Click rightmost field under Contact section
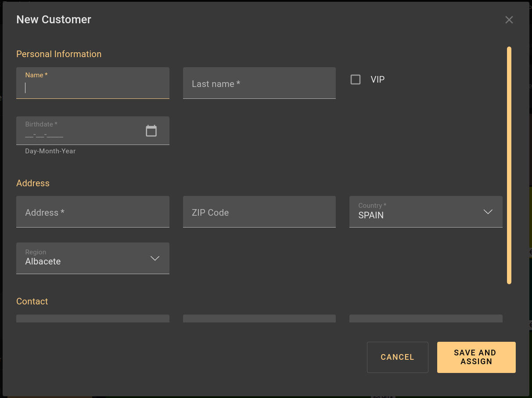 [x=425, y=318]
